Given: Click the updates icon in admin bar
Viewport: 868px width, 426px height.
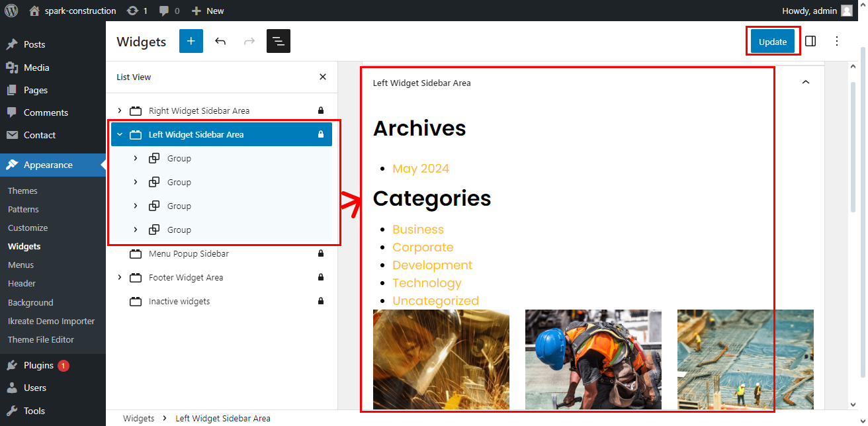Looking at the screenshot, I should click(x=136, y=11).
